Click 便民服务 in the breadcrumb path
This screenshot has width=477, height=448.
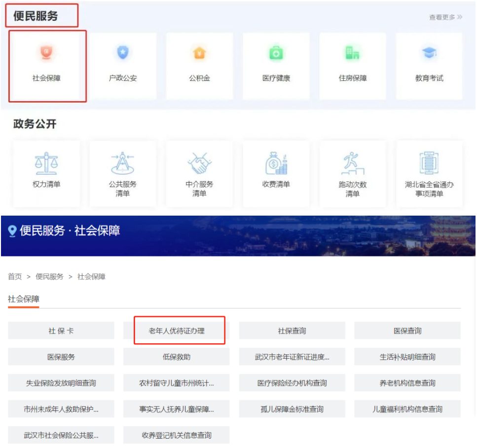click(49, 277)
